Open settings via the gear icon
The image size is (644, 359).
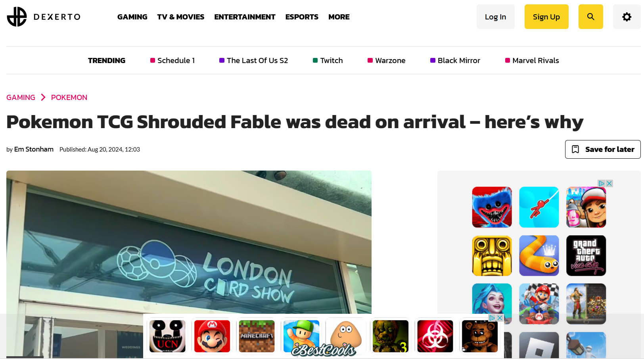tap(627, 17)
